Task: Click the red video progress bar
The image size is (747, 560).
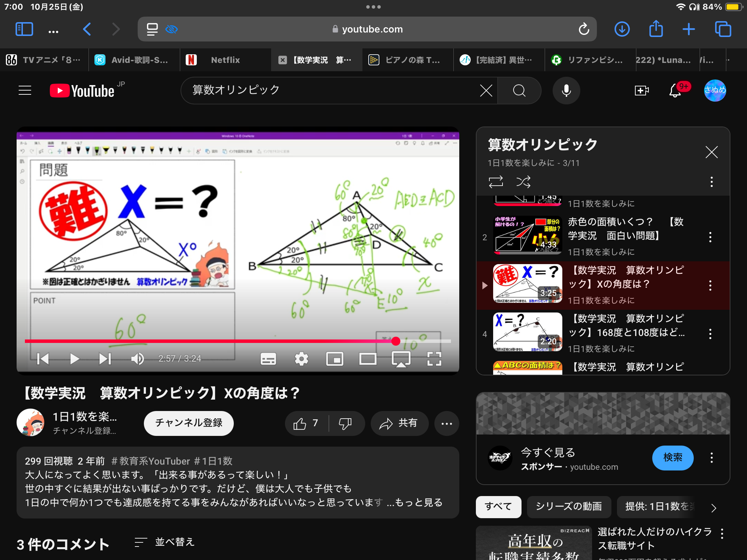Action: point(207,341)
